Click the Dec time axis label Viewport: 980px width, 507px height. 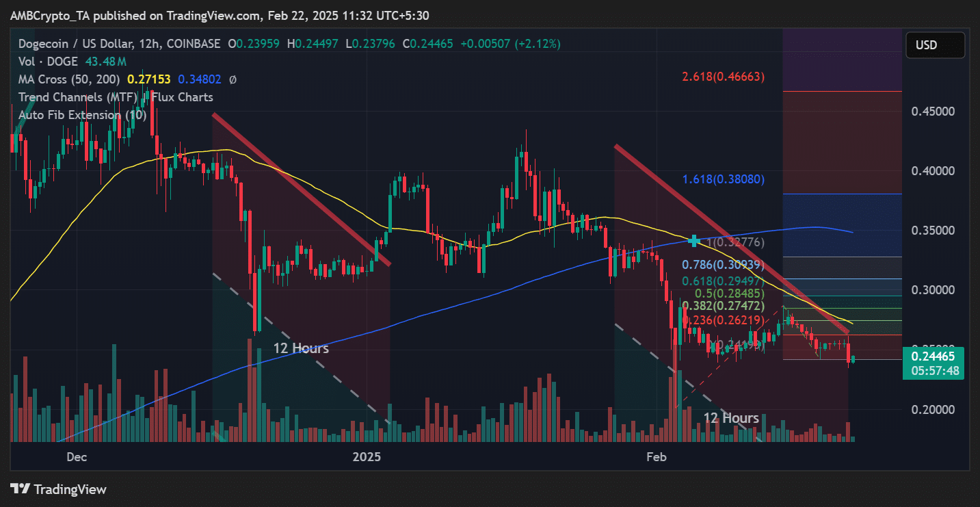[75, 456]
